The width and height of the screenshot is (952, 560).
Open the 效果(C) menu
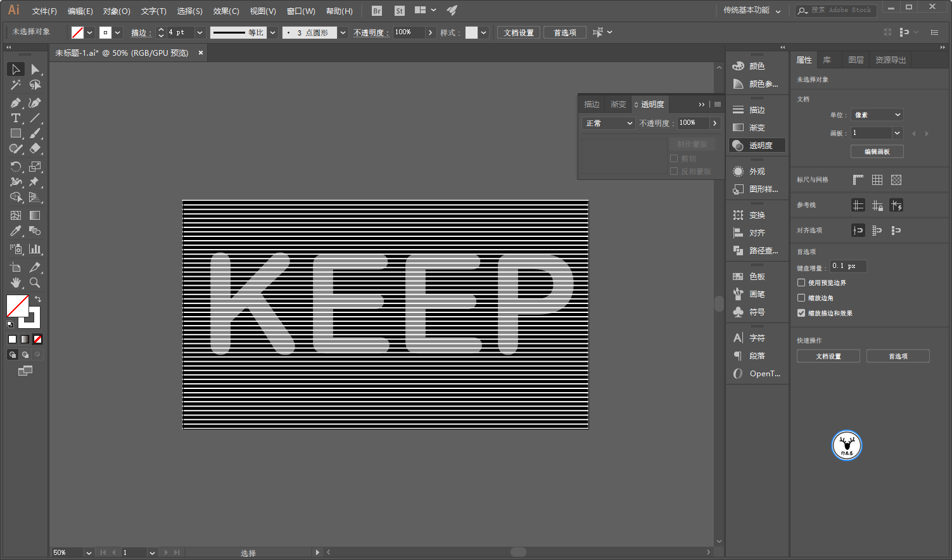[x=226, y=11]
